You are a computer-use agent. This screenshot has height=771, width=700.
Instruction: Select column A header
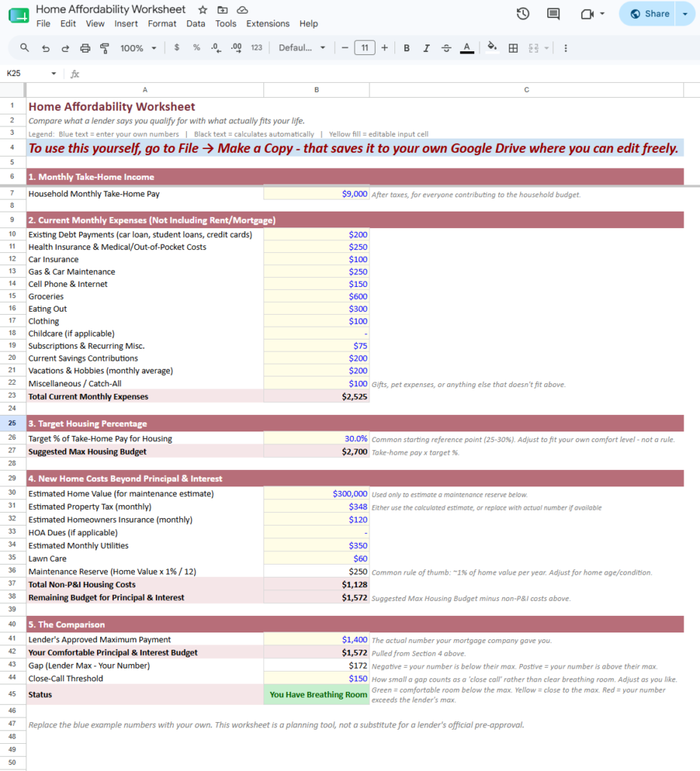pos(145,90)
